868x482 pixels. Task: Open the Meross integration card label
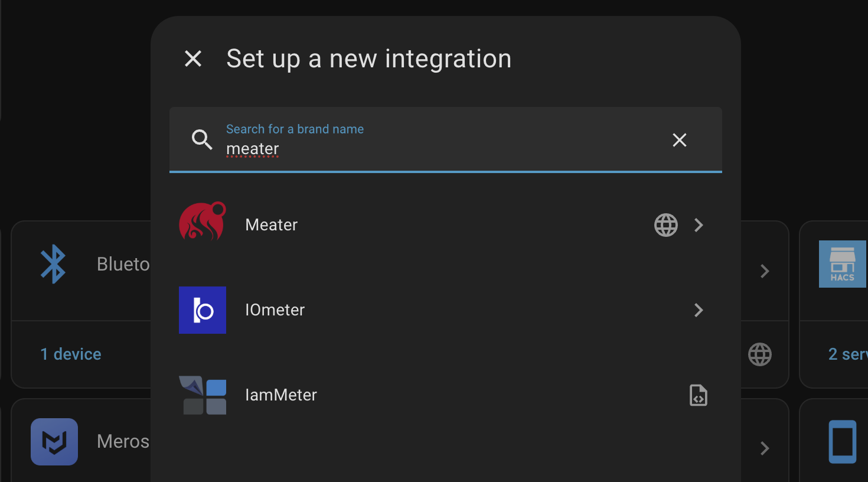123,441
